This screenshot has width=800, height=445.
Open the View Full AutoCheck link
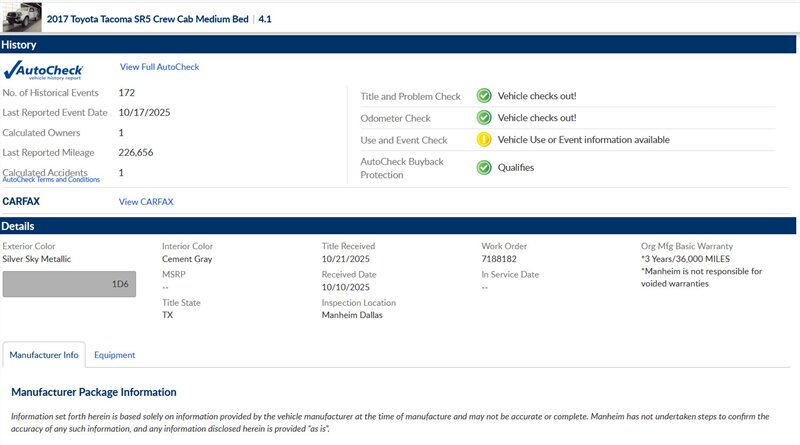[x=159, y=67]
